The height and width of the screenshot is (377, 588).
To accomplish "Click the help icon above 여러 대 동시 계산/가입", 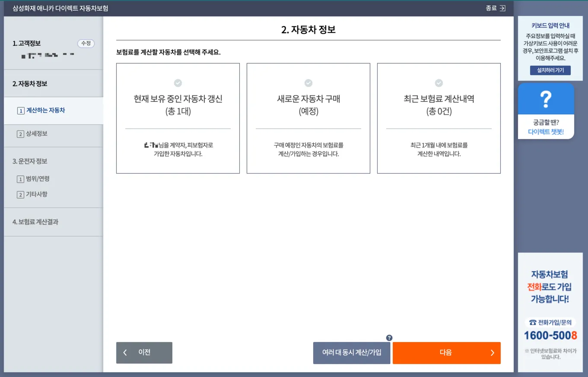I will pyautogui.click(x=389, y=337).
